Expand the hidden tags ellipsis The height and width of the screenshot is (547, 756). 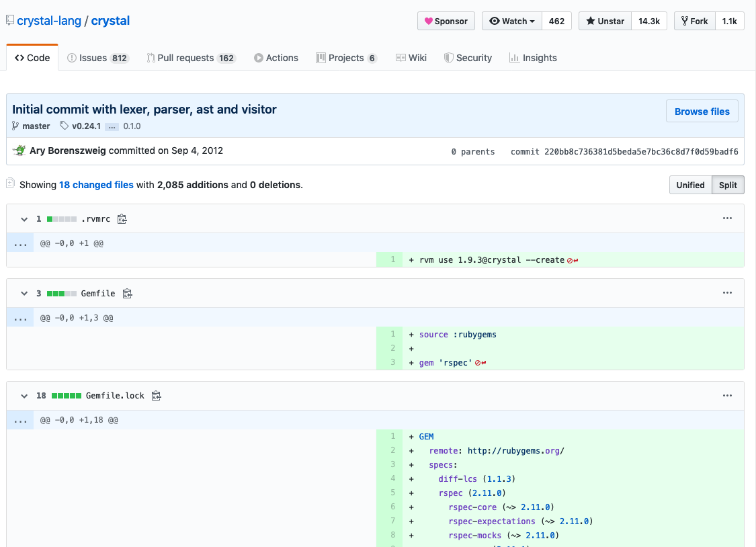click(112, 127)
